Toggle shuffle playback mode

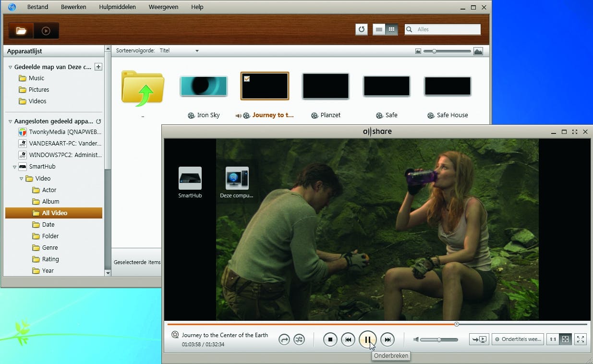coord(299,340)
